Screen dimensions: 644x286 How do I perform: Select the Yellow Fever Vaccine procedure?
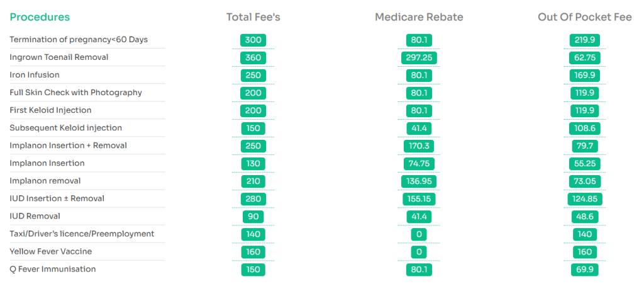click(x=50, y=251)
